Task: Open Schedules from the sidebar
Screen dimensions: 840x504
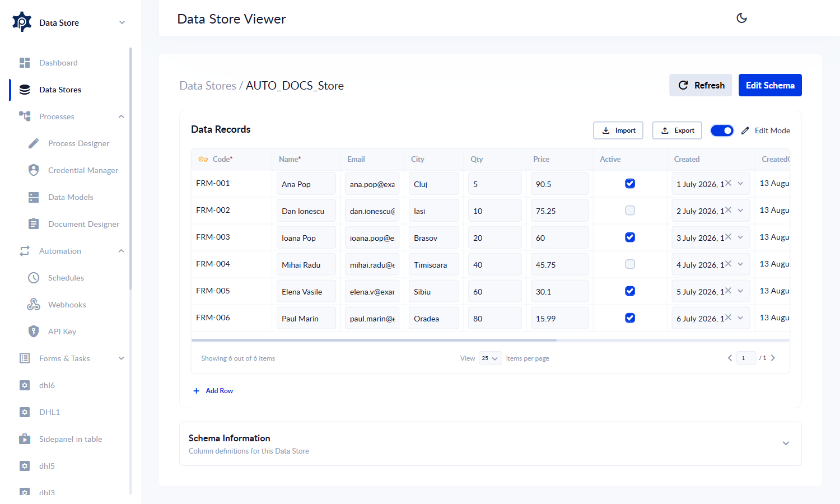Action: [66, 278]
